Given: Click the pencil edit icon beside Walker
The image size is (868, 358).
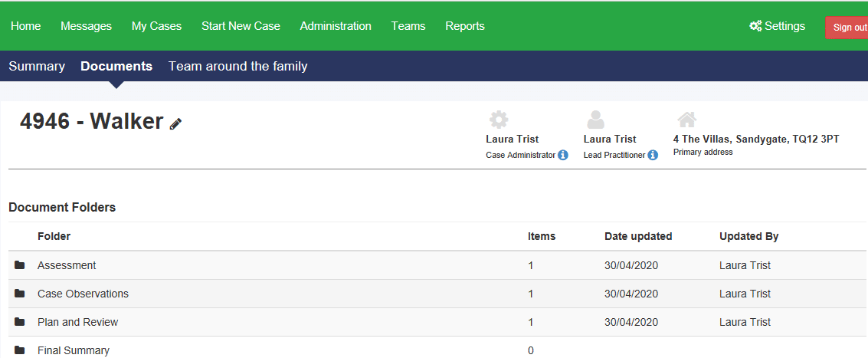Looking at the screenshot, I should [x=176, y=123].
